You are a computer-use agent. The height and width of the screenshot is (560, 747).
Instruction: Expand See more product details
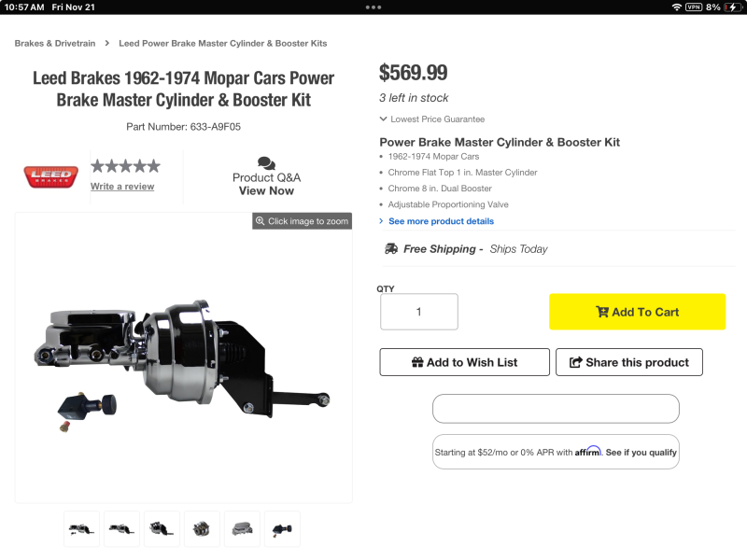(441, 221)
